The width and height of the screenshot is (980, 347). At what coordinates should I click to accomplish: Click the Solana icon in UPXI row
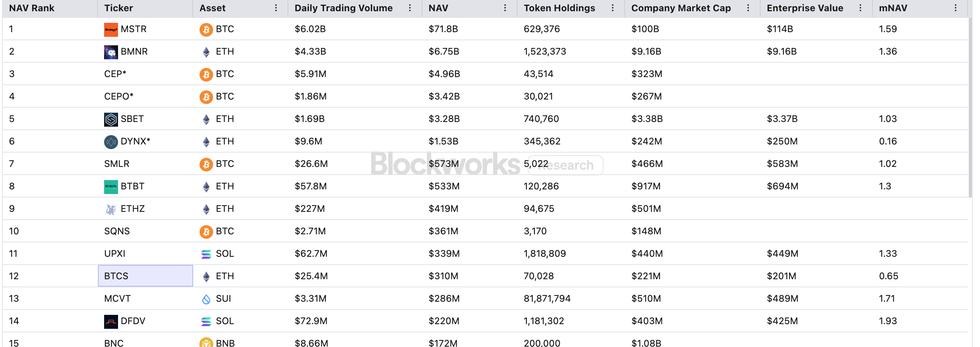tap(206, 254)
